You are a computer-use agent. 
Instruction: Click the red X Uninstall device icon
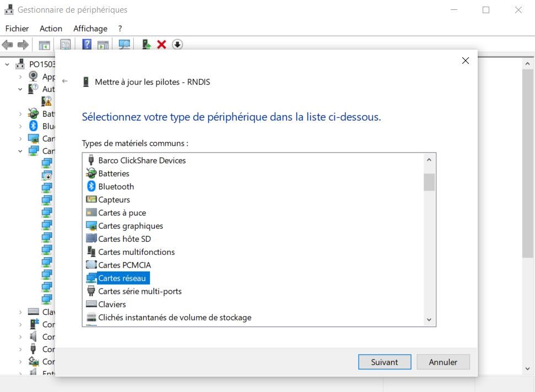[161, 45]
